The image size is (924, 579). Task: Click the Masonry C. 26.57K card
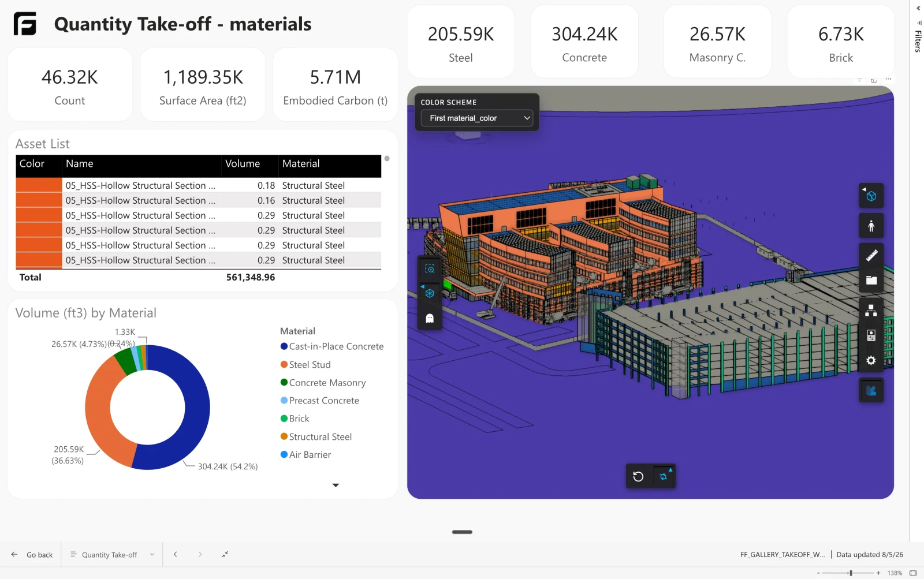coord(717,42)
